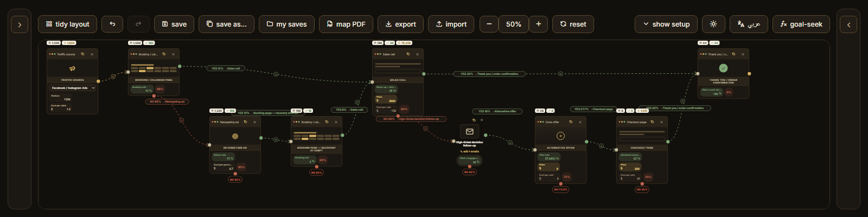Remove the Checkout page node

(661, 122)
